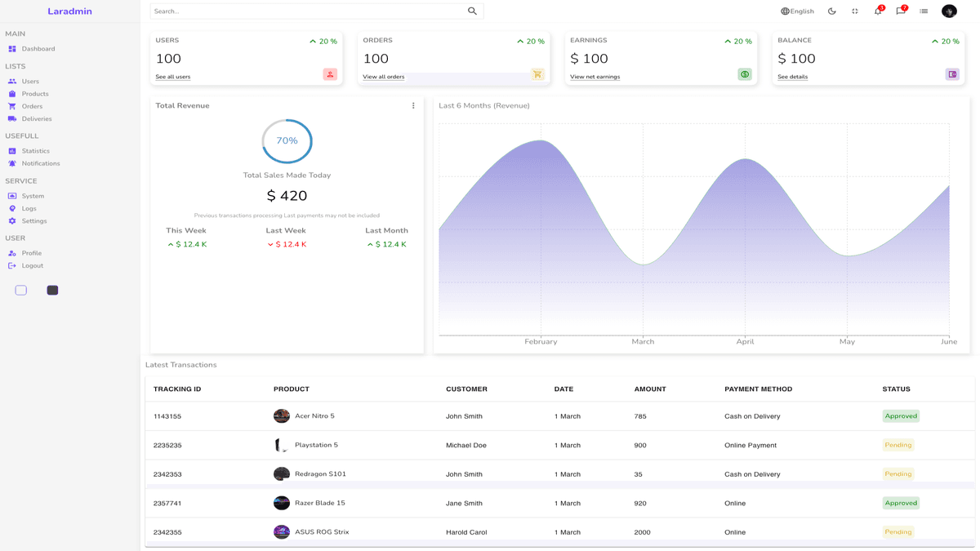The width and height of the screenshot is (980, 551).
Task: Open Total Revenue three-dot options menu
Action: point(413,105)
